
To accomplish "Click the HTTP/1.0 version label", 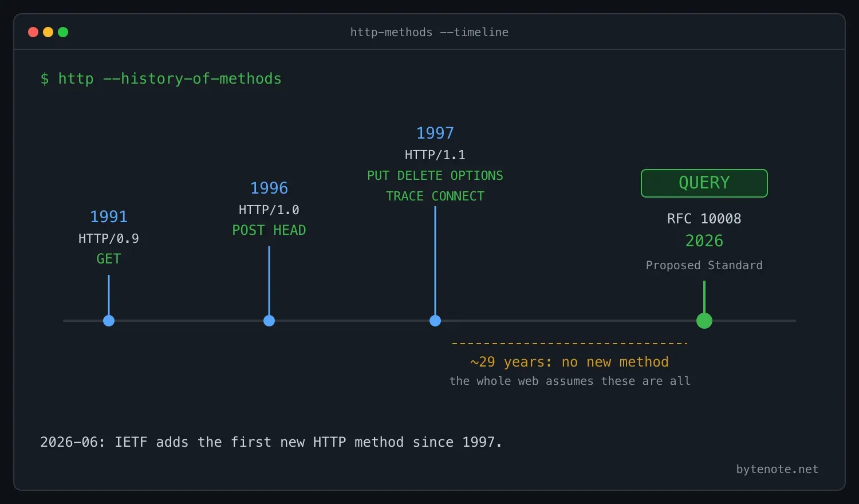I will 269,210.
